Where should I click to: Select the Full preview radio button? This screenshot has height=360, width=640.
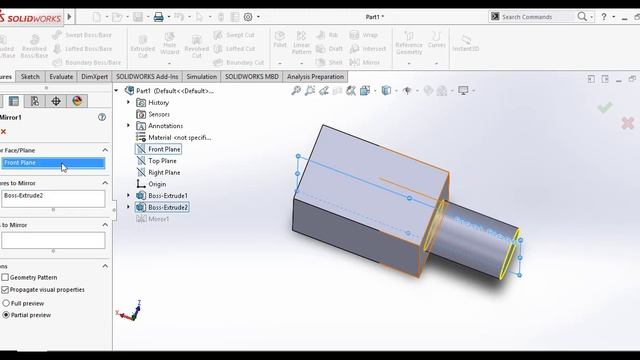tap(6, 303)
